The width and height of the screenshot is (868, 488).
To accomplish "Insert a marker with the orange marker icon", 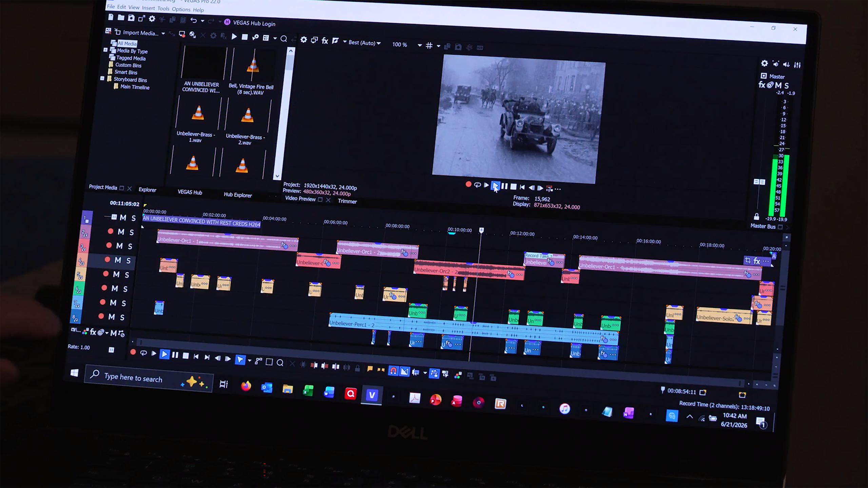I will (370, 369).
